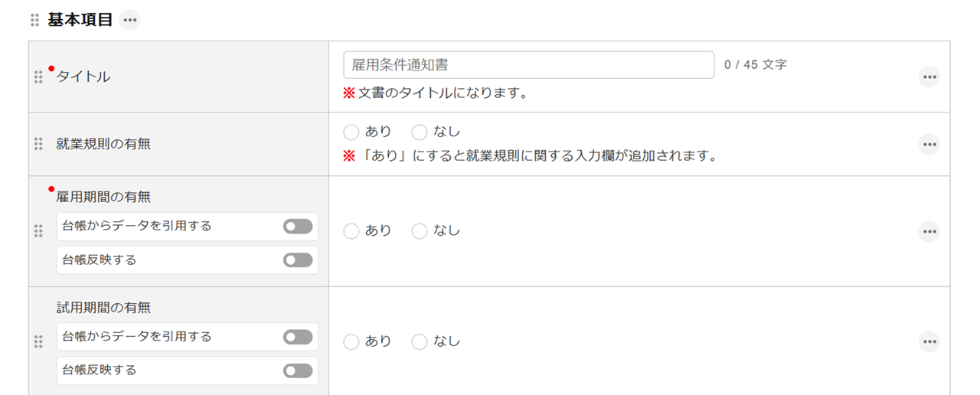Select あり for 就業規則の有無
This screenshot has height=395, width=980.
click(351, 132)
